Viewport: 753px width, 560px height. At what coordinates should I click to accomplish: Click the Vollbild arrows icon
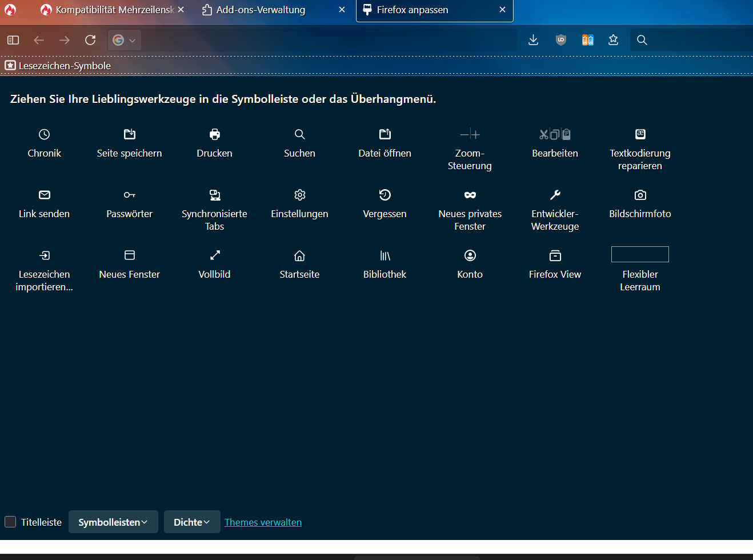coord(214,255)
